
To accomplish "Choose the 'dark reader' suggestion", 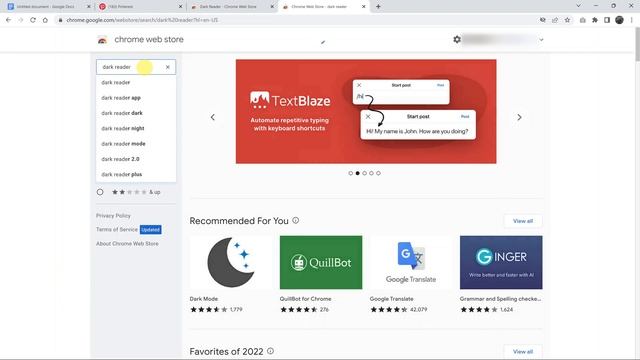I will point(136,82).
